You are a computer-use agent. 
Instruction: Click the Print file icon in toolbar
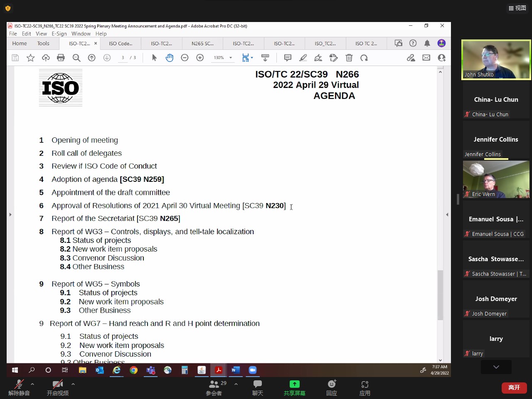[61, 58]
